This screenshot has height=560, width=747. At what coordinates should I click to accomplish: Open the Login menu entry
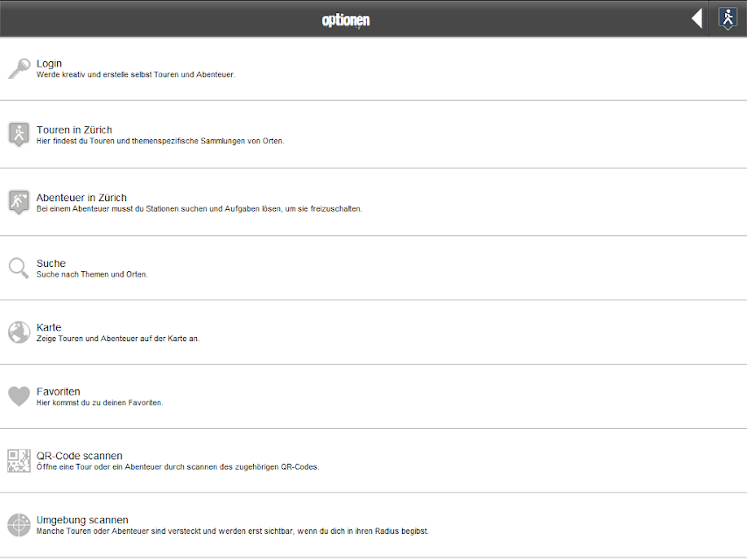373,69
